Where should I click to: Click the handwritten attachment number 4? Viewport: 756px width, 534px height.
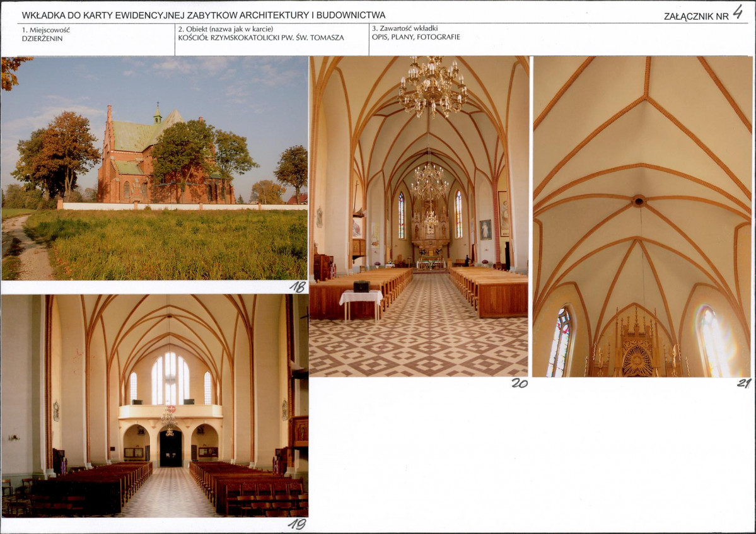(738, 11)
